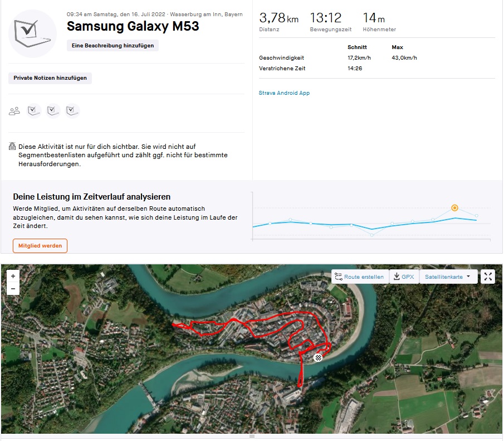Screen dimensions: 504x441
Task: Click the large activity avatar image
Action: pos(32,33)
